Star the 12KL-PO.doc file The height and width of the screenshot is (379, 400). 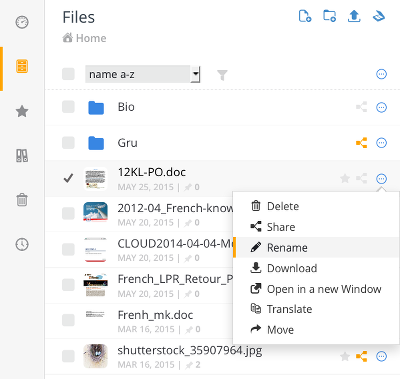click(345, 178)
